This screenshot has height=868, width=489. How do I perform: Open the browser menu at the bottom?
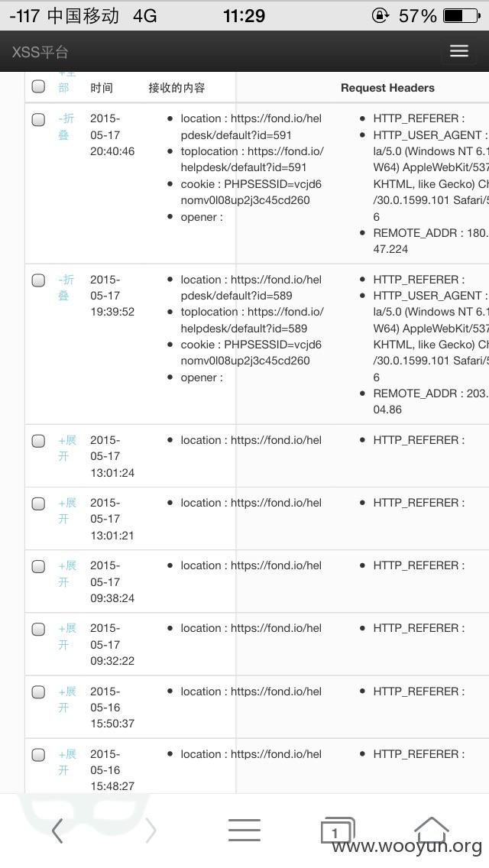(244, 831)
